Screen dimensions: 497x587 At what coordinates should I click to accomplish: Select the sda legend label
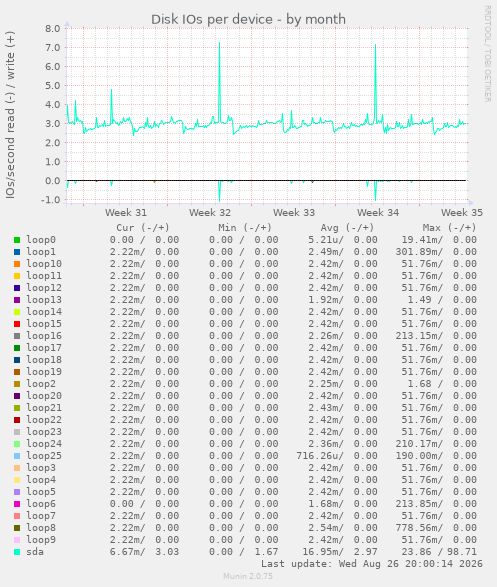(35, 552)
